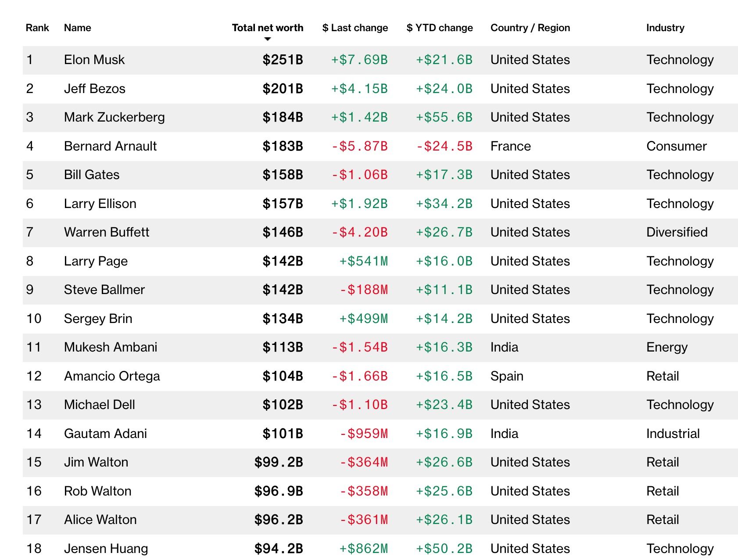The height and width of the screenshot is (560, 738).
Task: Click on Bernard Arnault's name
Action: [x=110, y=146]
